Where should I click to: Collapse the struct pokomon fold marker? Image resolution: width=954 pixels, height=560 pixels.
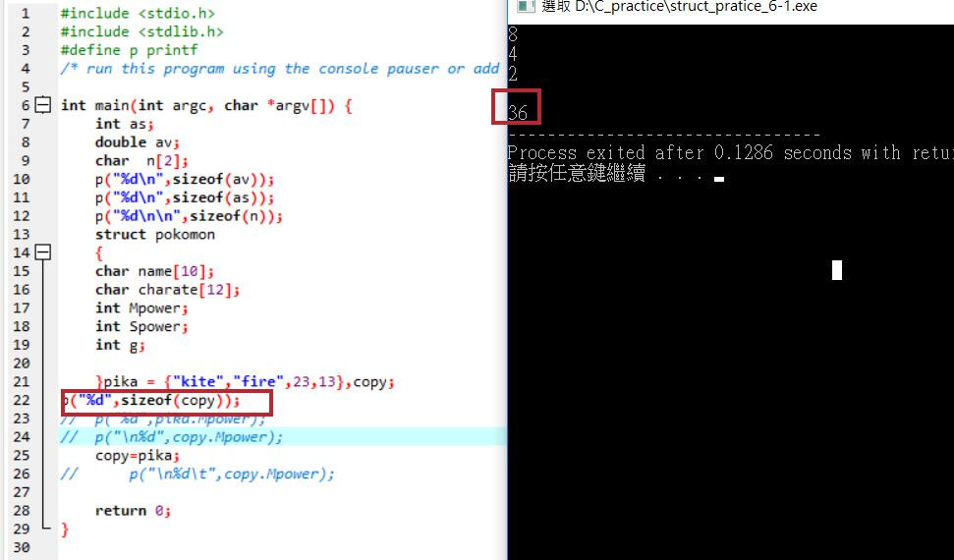(x=42, y=252)
